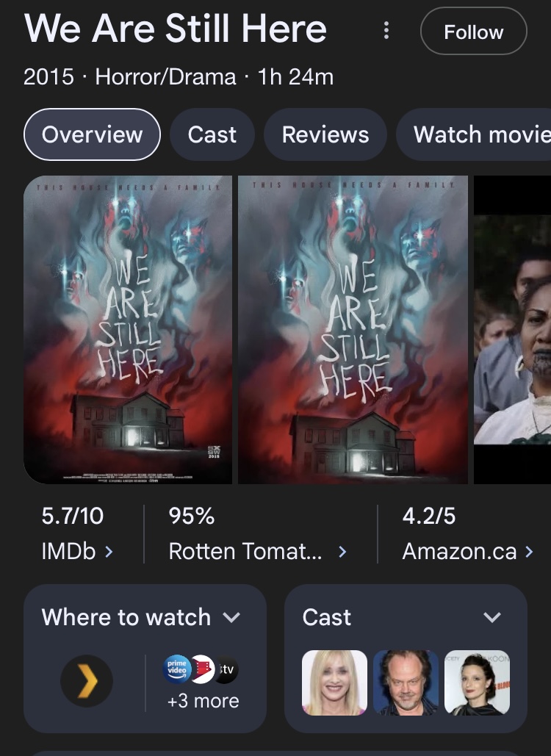View first poster with SXSW logo

tap(128, 330)
